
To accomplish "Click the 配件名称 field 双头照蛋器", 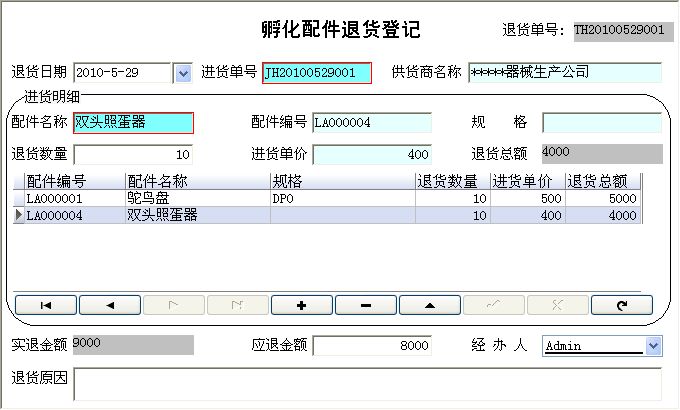I will coord(133,123).
